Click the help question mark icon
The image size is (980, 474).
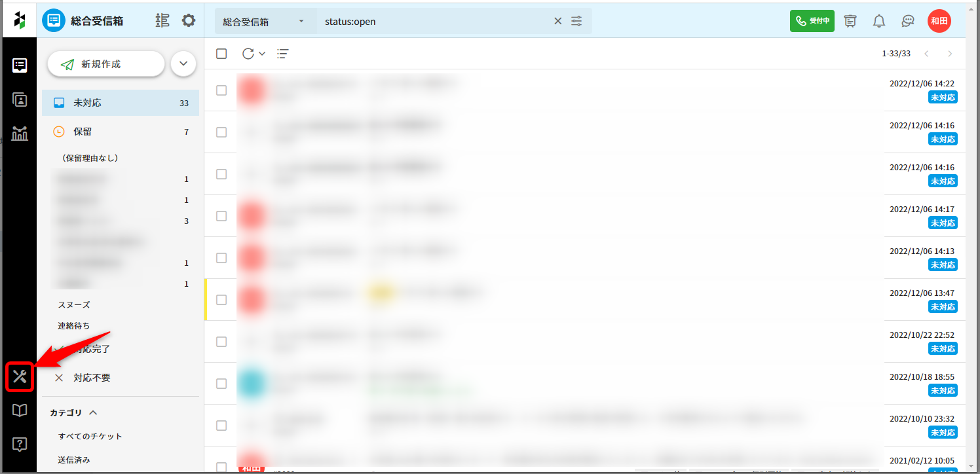pyautogui.click(x=20, y=445)
